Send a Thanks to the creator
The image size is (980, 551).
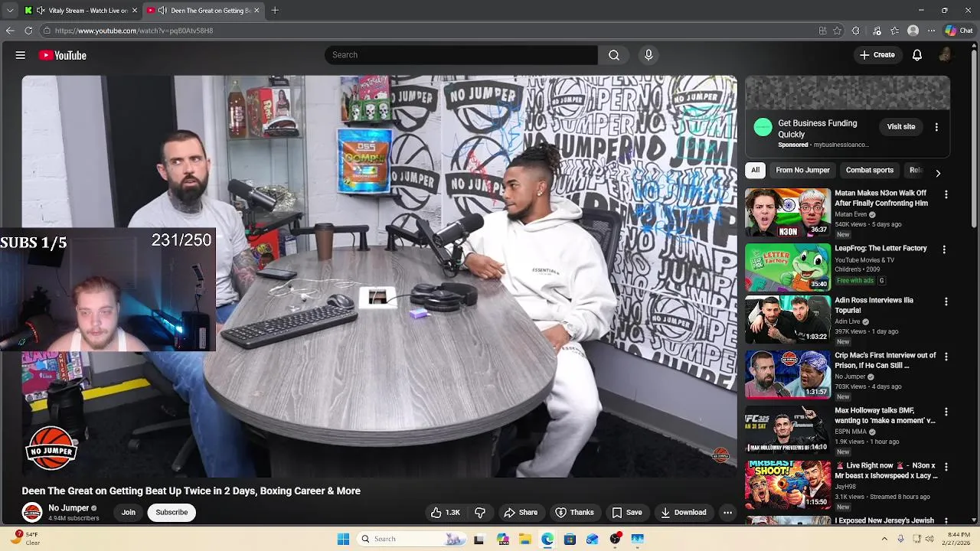tap(574, 513)
